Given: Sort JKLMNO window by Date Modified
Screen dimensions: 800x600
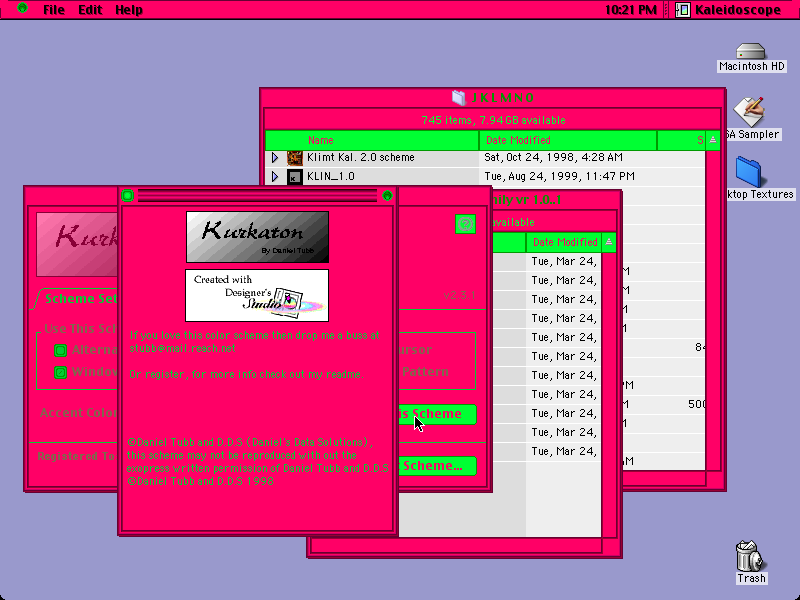Looking at the screenshot, I should [x=568, y=140].
